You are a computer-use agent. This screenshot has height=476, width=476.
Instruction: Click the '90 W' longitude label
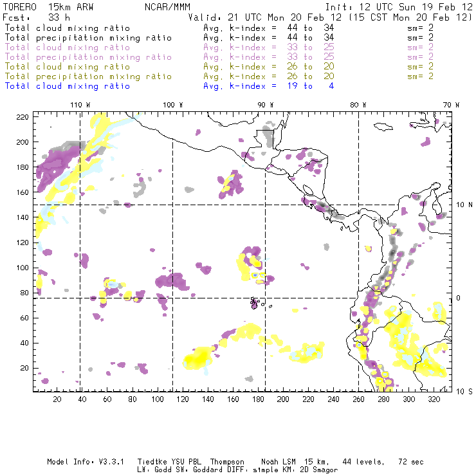pyautogui.click(x=266, y=105)
